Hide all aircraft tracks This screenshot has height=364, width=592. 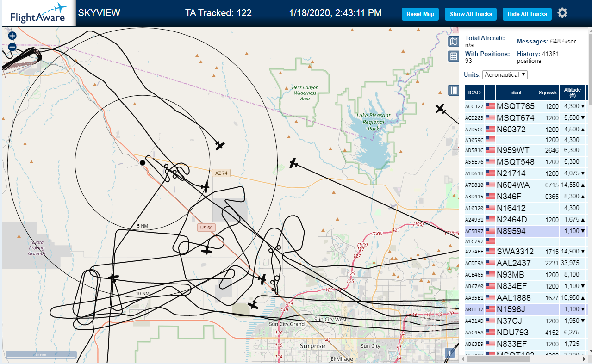[x=527, y=14]
